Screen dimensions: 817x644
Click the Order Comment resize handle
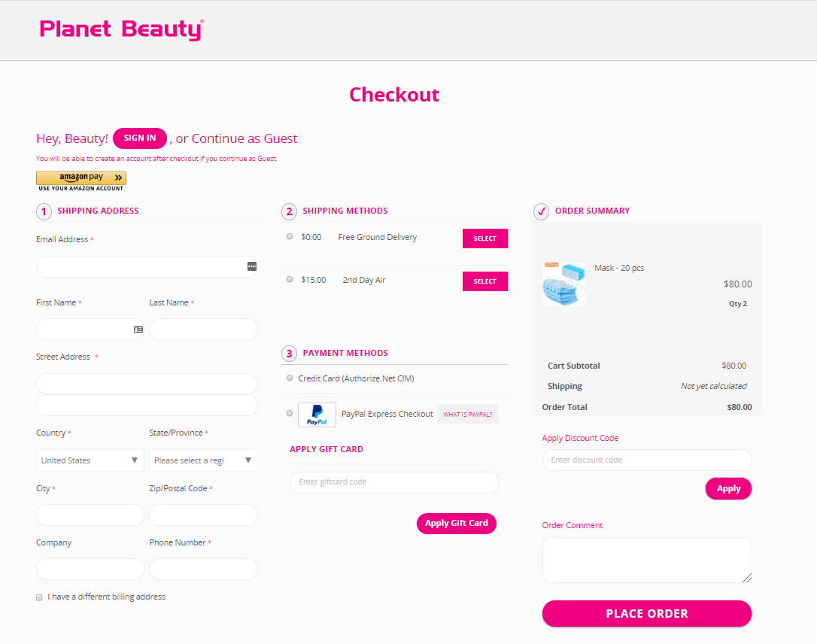(x=746, y=578)
